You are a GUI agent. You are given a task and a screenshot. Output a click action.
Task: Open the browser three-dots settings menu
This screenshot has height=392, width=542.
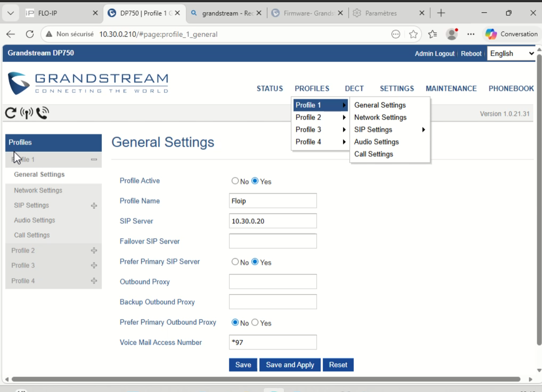[471, 34]
